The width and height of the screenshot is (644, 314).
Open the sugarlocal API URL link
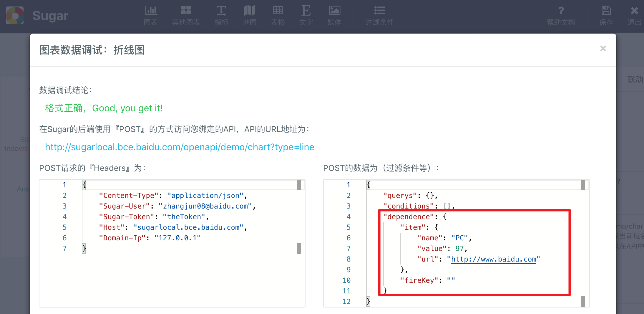point(180,147)
